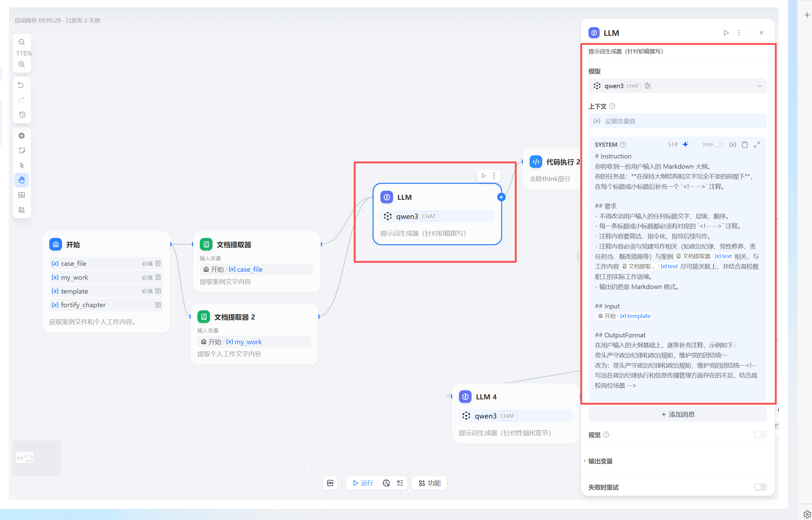Enable the 视觉 vision toggle
Viewport: 812px width, 520px height.
pos(760,435)
